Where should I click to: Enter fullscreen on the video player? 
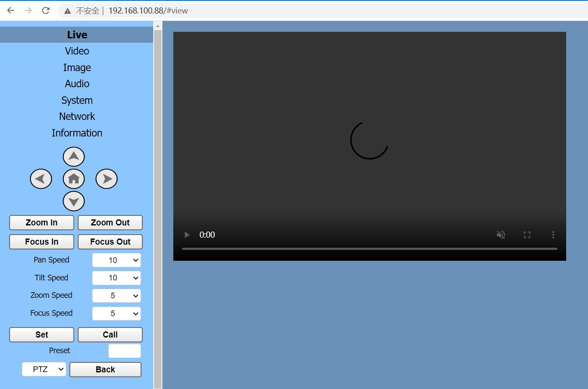click(x=527, y=235)
